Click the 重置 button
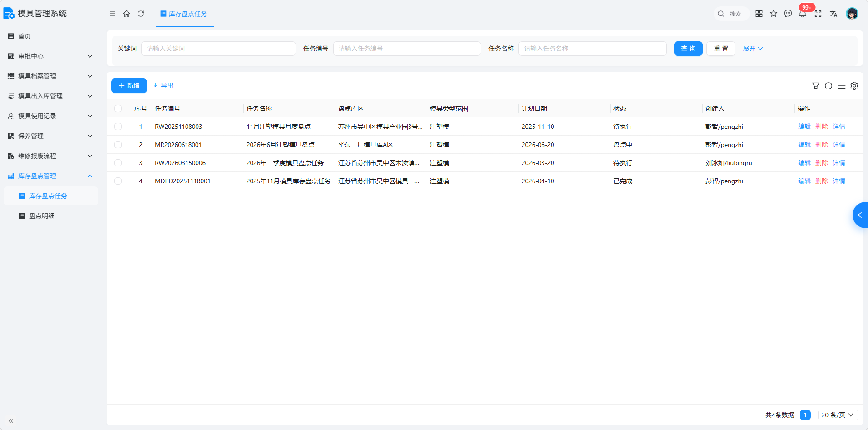The width and height of the screenshot is (868, 430). click(721, 49)
